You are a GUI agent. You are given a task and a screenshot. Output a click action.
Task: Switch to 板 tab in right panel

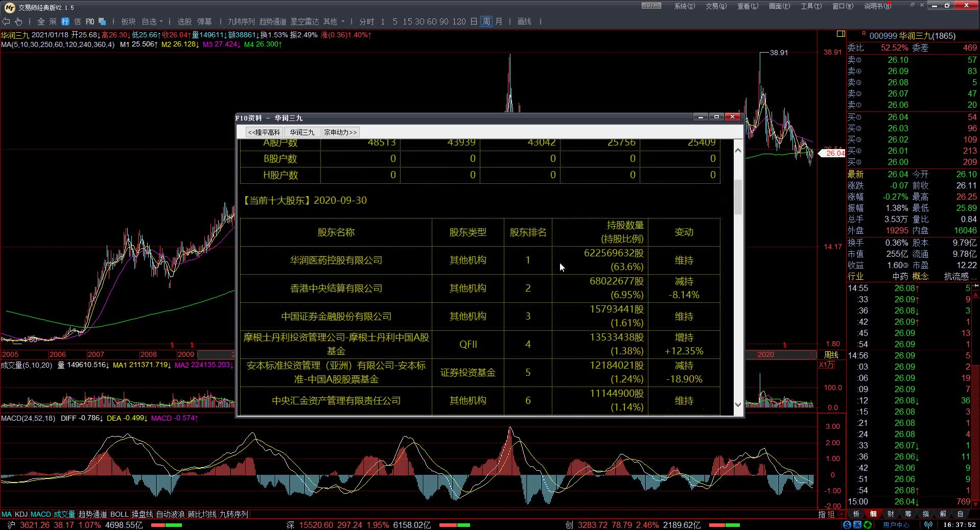click(x=856, y=514)
